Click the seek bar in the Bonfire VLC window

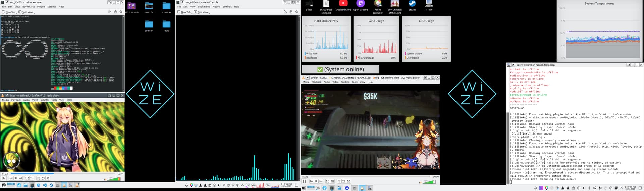click(63, 174)
